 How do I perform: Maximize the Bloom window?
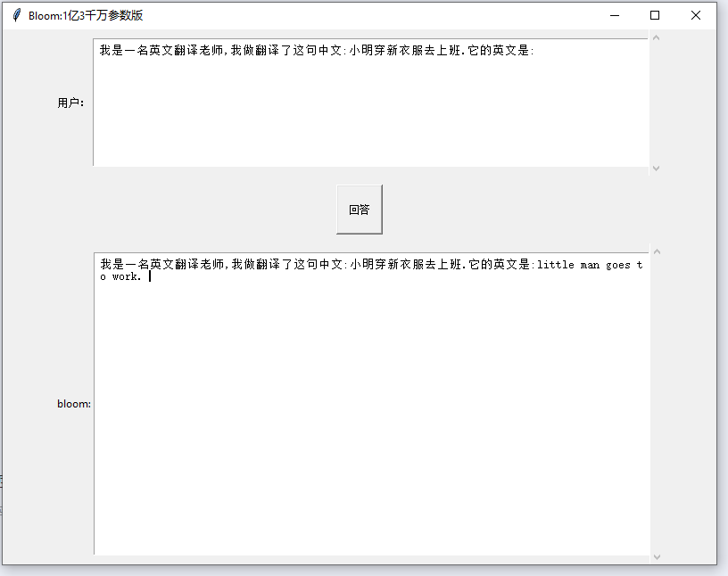click(x=655, y=15)
